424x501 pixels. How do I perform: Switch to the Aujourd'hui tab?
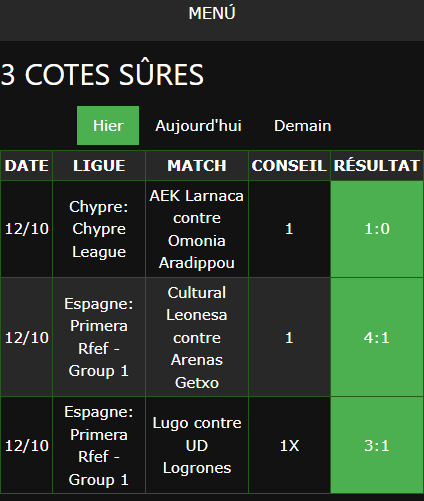tap(198, 126)
